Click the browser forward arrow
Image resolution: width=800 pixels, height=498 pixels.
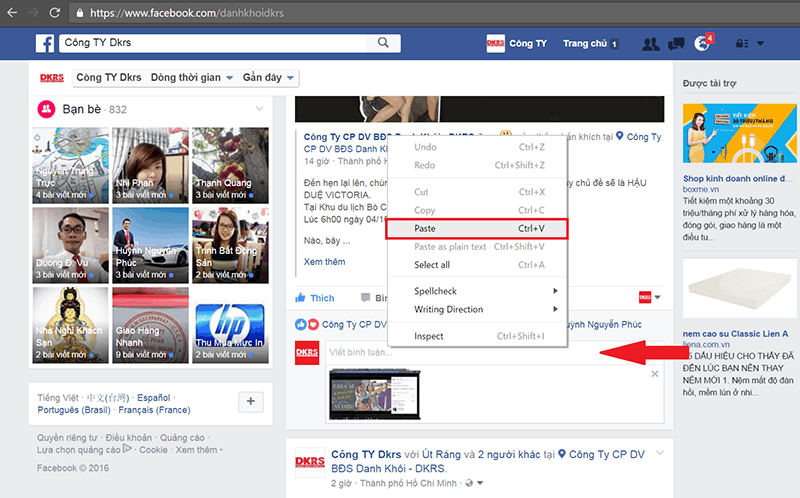(x=33, y=13)
